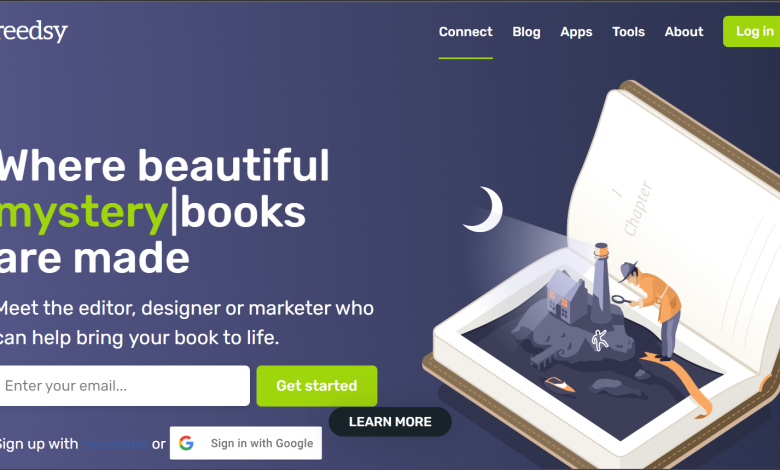Viewport: 780px width, 470px height.
Task: Follow the facebook sign-up link
Action: coord(115,444)
